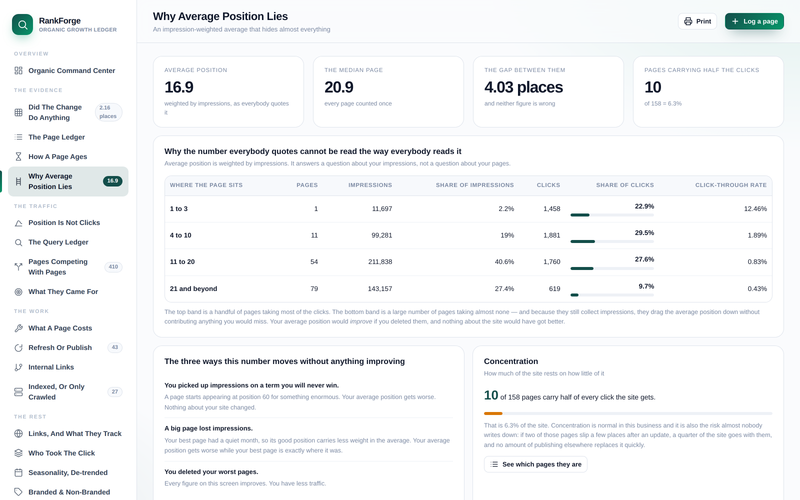Click the Query Ledger search icon

pyautogui.click(x=18, y=242)
